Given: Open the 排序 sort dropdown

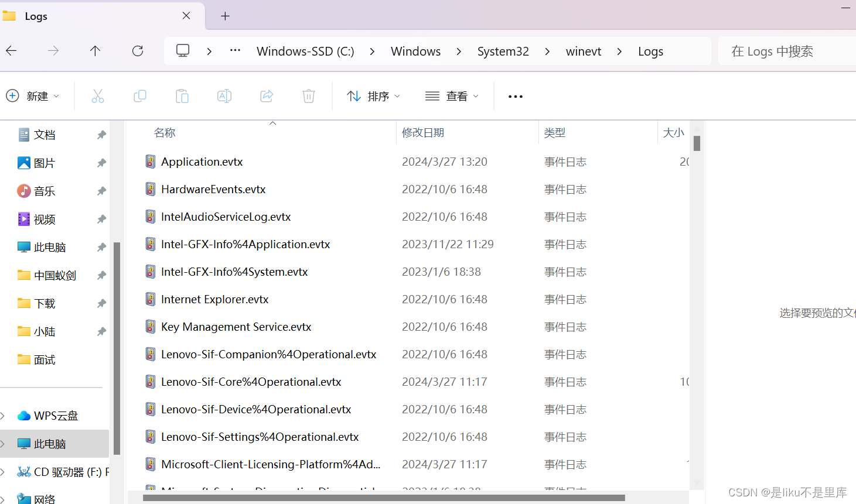Looking at the screenshot, I should [373, 96].
